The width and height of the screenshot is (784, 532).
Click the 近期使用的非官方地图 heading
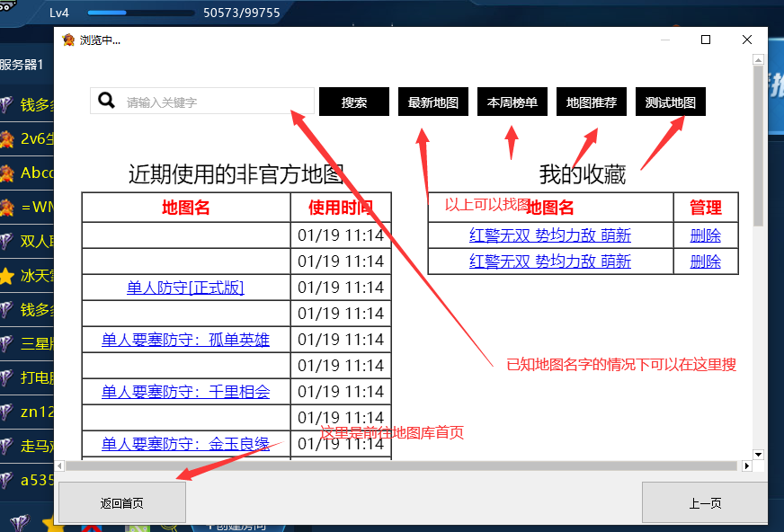(x=236, y=174)
